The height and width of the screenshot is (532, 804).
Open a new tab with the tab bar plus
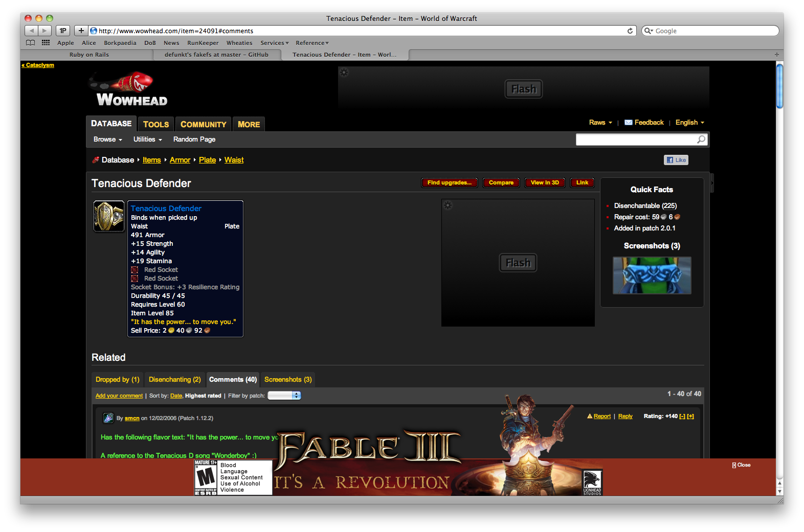[x=776, y=55]
